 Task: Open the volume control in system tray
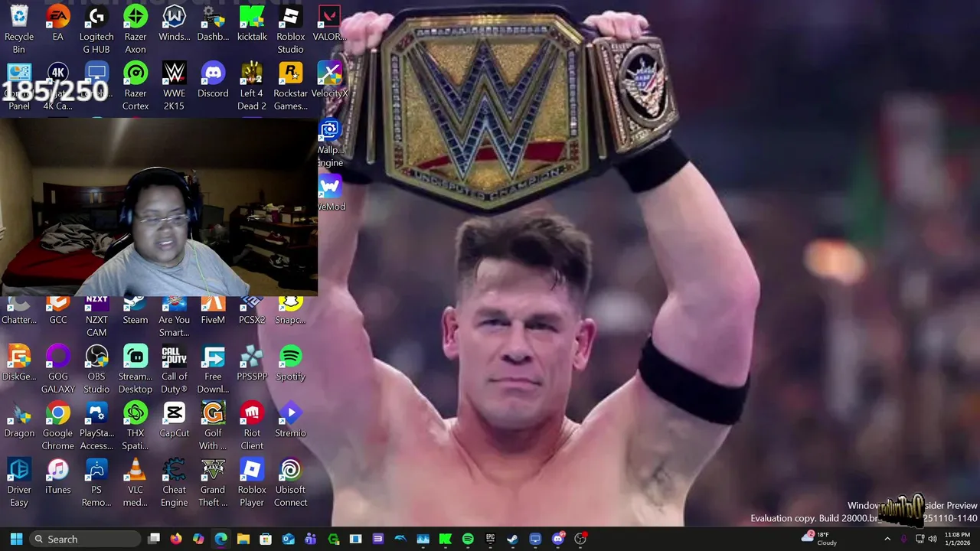click(x=933, y=539)
